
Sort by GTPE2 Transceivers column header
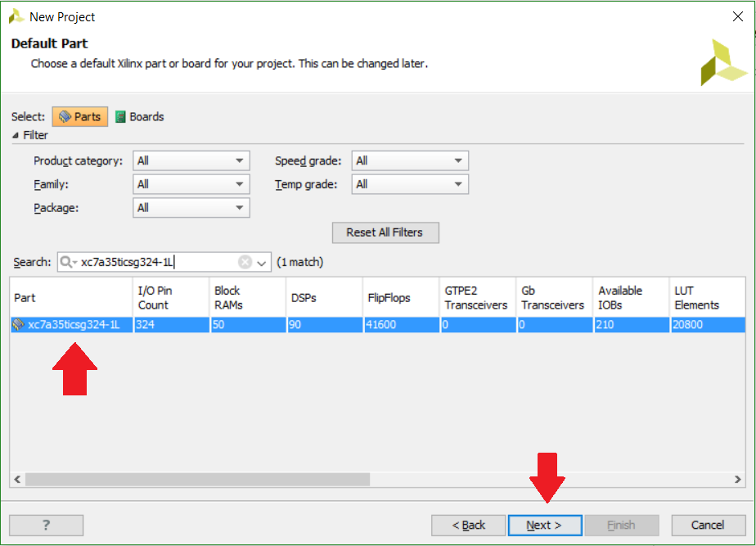click(x=478, y=298)
